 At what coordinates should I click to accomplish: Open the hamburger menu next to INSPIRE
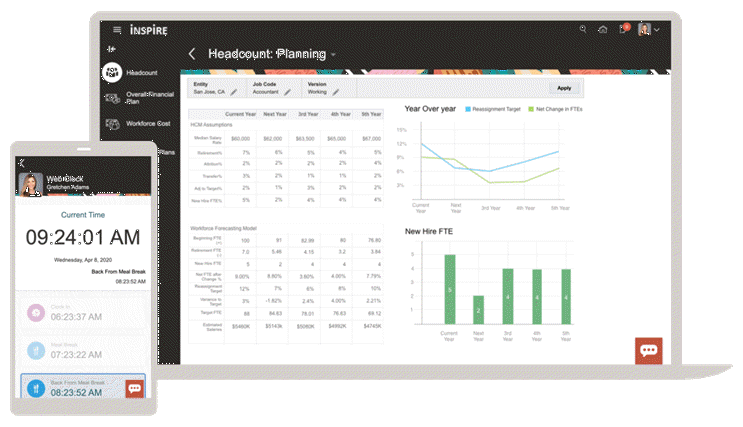pos(117,30)
